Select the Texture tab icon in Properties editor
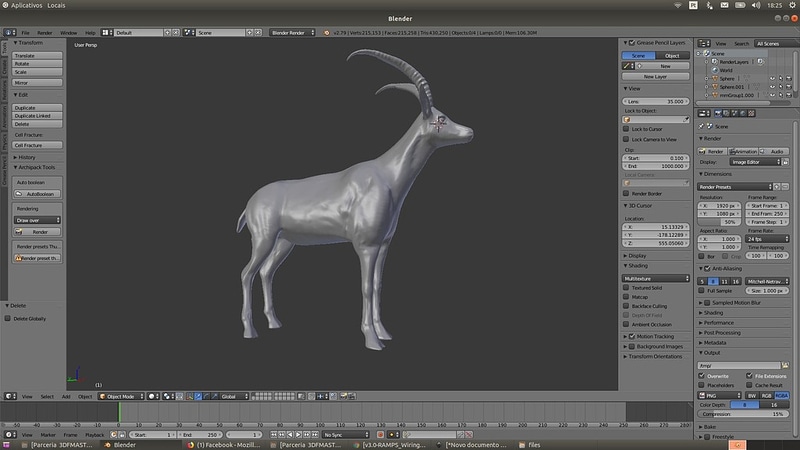This screenshot has width=800, height=450. [751, 113]
